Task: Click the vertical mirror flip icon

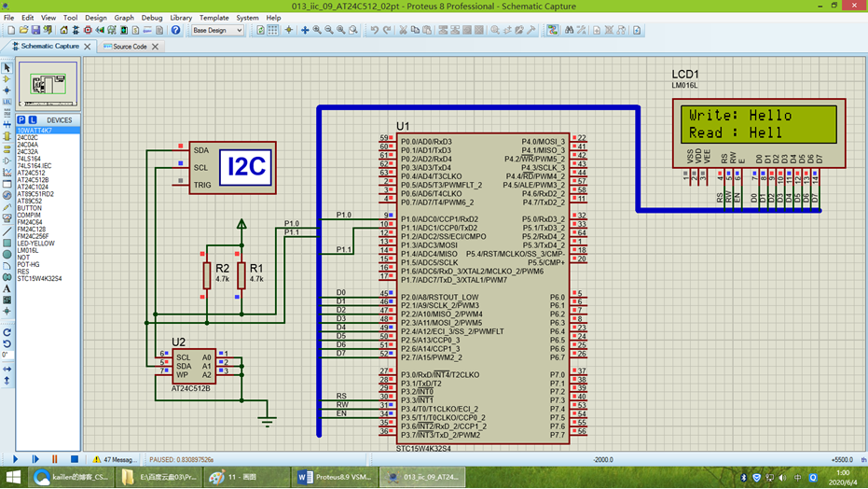Action: (x=7, y=381)
